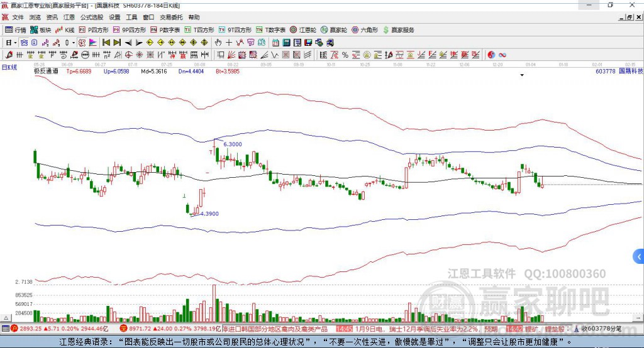The image size is (644, 348).
Task: Open the calculator icon
Action: coord(287,43)
